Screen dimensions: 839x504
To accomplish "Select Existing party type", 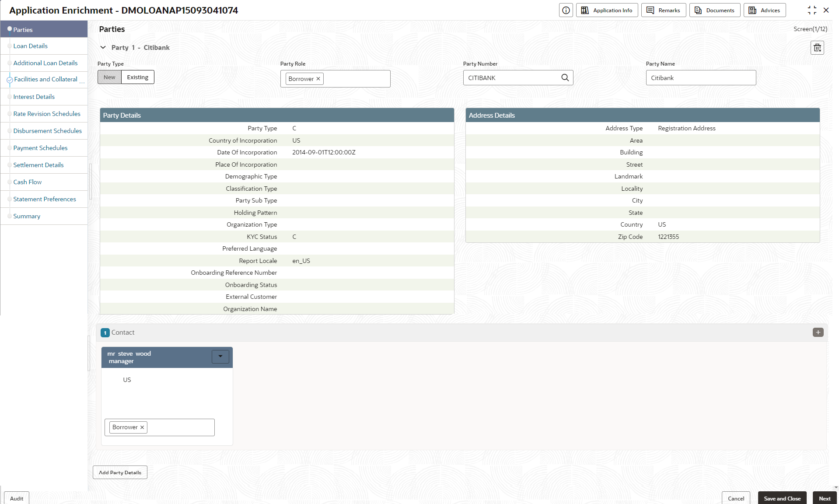I will pos(138,77).
